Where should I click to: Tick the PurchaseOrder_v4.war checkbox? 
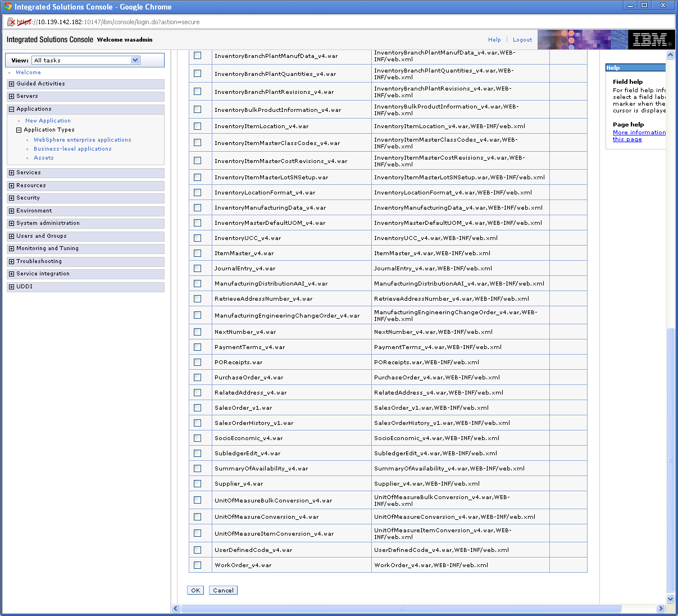tap(197, 377)
